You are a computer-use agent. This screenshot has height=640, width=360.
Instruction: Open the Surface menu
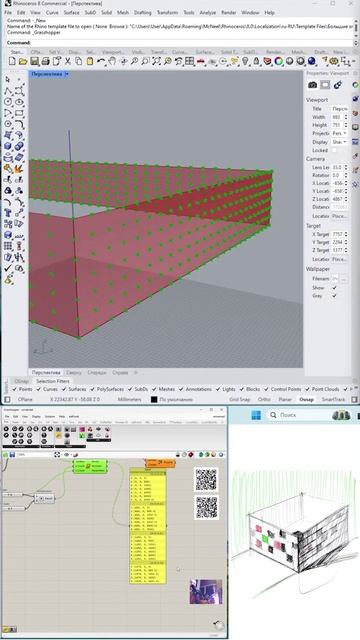point(71,13)
